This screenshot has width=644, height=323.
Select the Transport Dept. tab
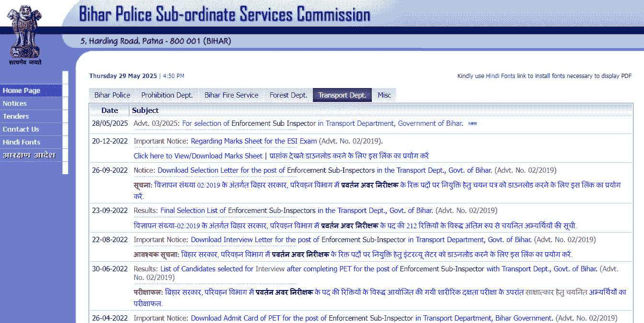tap(343, 95)
